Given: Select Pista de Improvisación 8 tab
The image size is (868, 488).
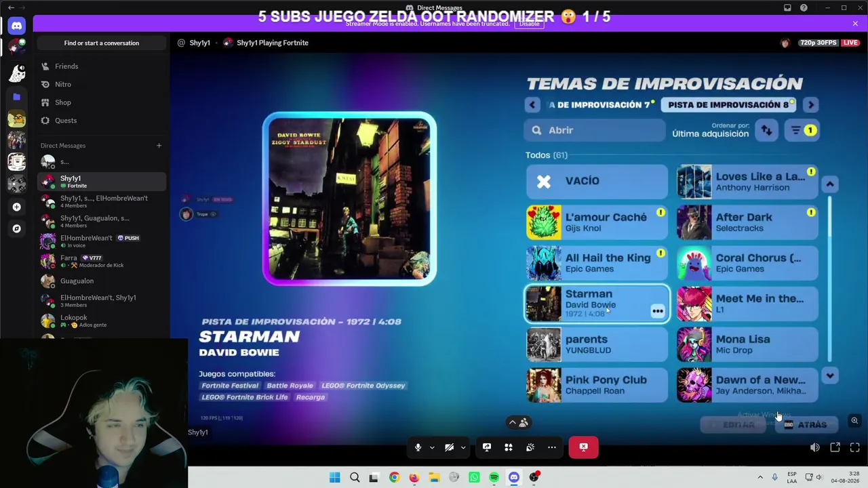Looking at the screenshot, I should point(729,105).
